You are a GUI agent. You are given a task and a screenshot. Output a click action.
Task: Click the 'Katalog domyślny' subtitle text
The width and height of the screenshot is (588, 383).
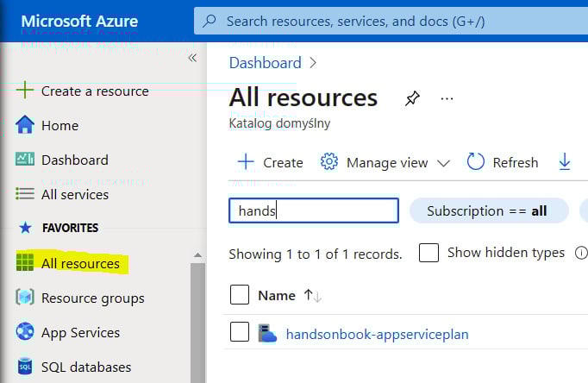[279, 123]
